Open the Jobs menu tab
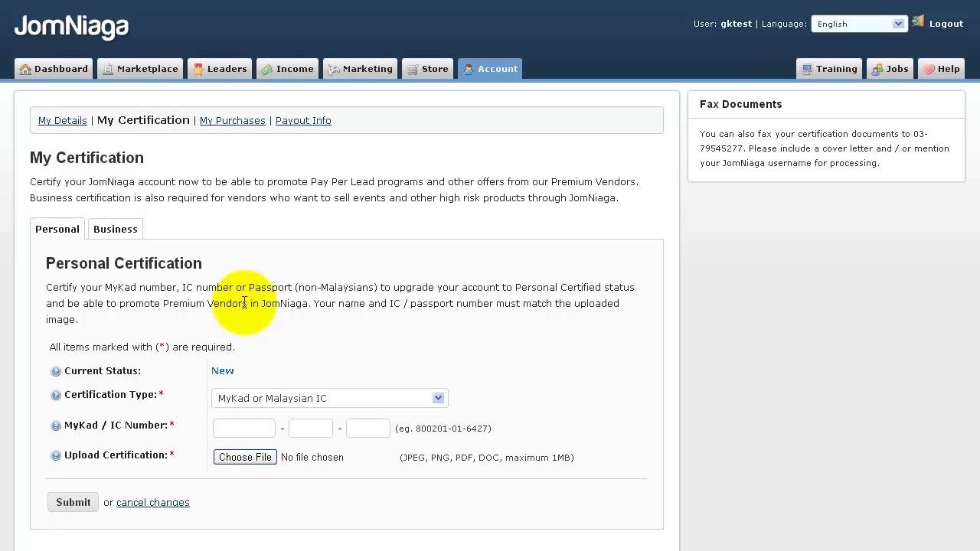This screenshot has width=980, height=551. click(x=890, y=69)
